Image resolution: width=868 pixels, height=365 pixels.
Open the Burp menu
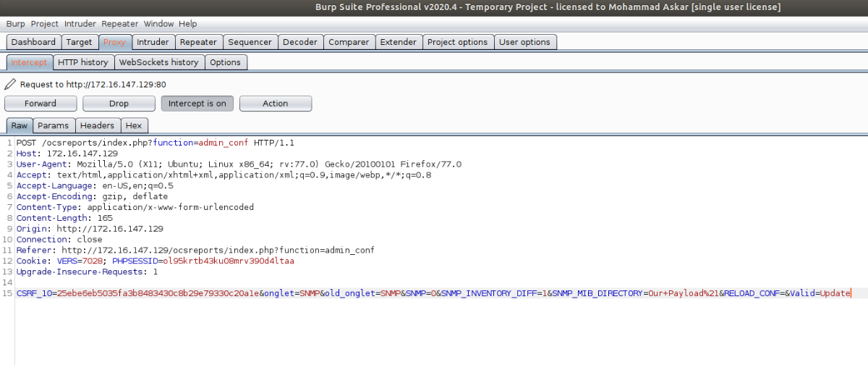pos(15,24)
